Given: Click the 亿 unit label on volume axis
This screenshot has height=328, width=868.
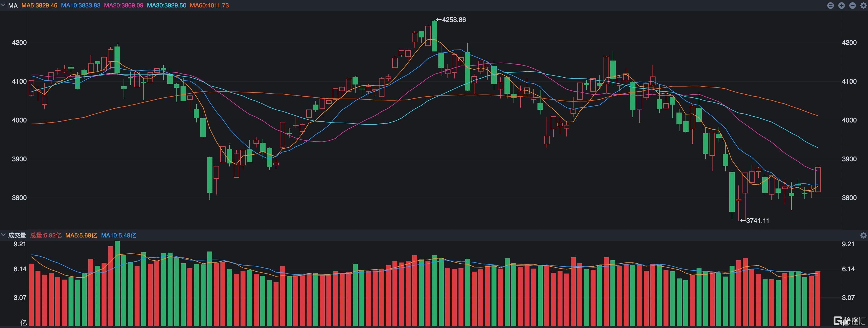Looking at the screenshot, I should 23,322.
